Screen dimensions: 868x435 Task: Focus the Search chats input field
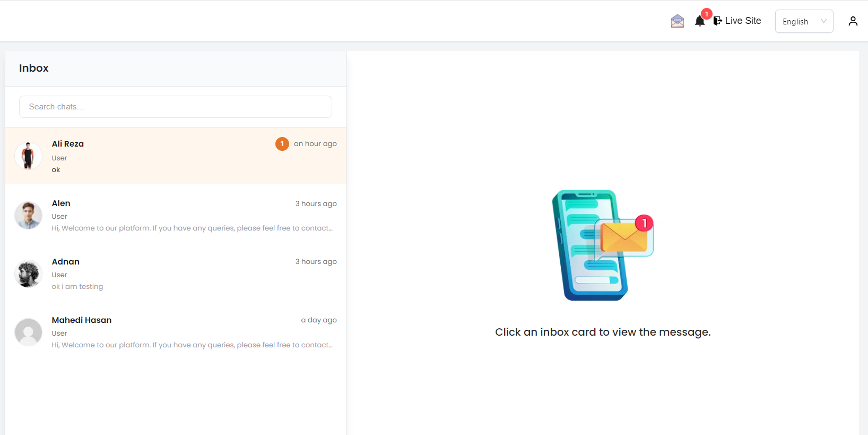[175, 107]
